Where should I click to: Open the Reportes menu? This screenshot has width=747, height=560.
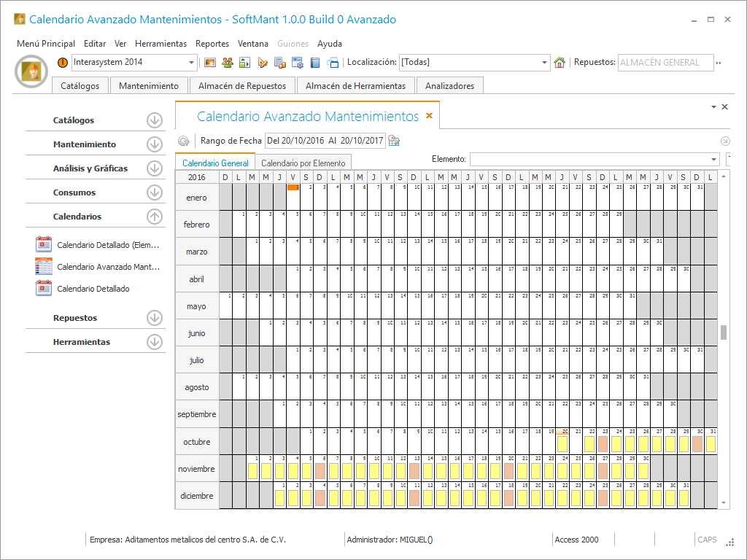click(x=212, y=44)
